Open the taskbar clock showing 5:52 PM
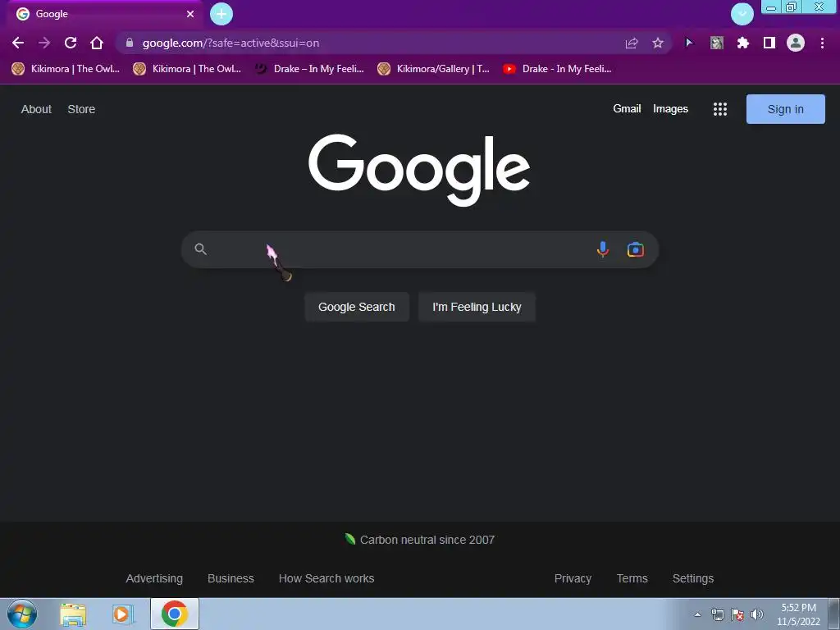This screenshot has width=840, height=630. pos(798,614)
